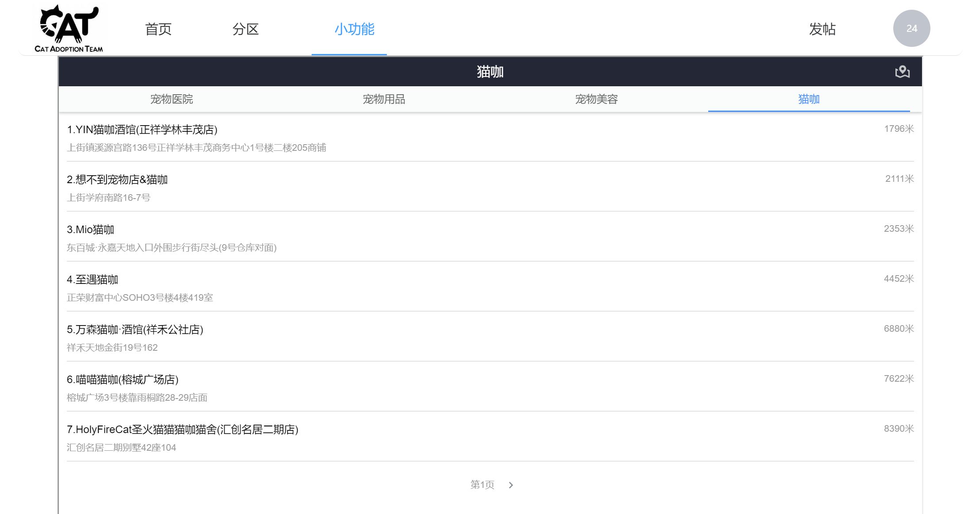Open the 喵喵猫咖(榕城广场店) listing
Screen dimensions: 980x514
pyautogui.click(x=123, y=380)
